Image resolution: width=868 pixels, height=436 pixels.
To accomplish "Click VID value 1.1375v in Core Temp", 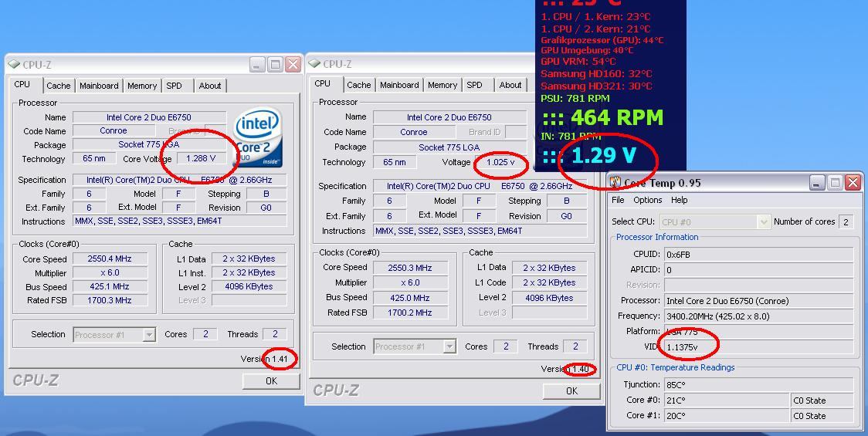I will tap(758, 347).
